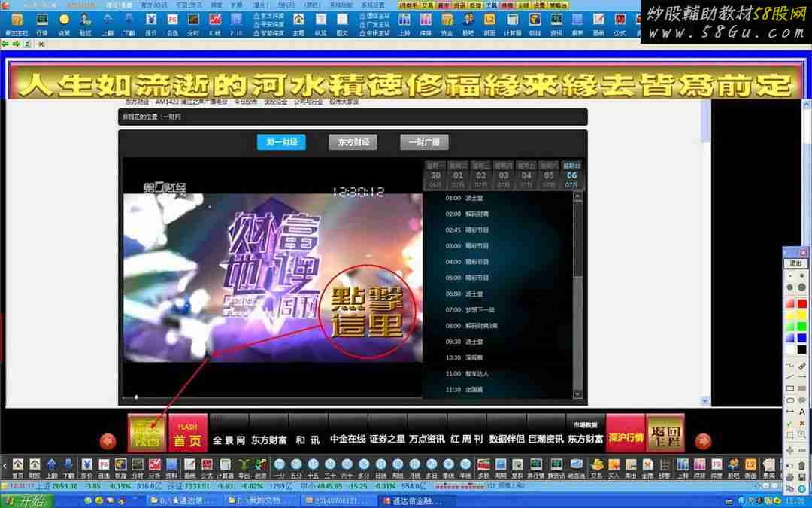Screen dimensions: 812x508
Task: Click the 全撤 cancel-all icon in bottom toolbar
Action: point(648,467)
